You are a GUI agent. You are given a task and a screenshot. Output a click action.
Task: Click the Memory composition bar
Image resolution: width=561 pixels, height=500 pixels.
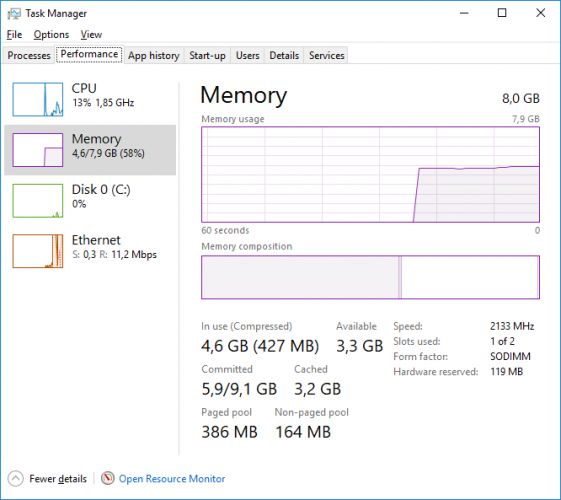pyautogui.click(x=370, y=277)
